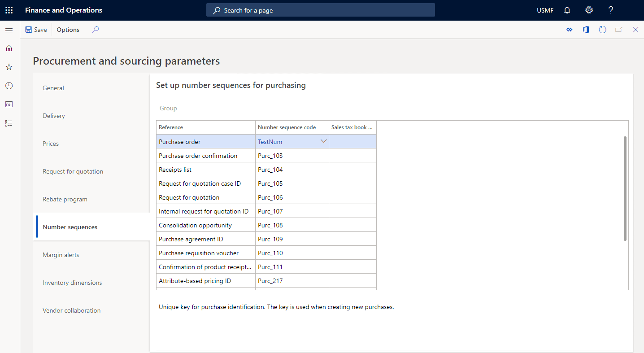Click the notifications bell icon
This screenshot has height=353, width=644.
567,10
